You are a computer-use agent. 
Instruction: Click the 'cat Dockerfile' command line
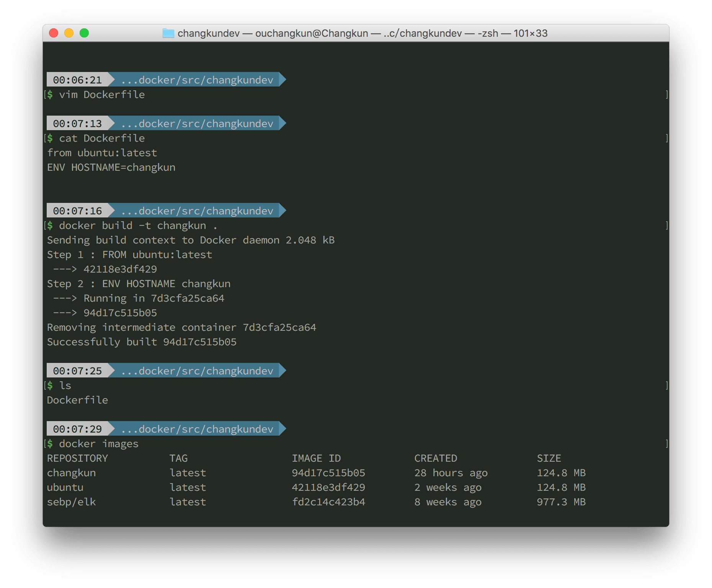click(x=102, y=138)
